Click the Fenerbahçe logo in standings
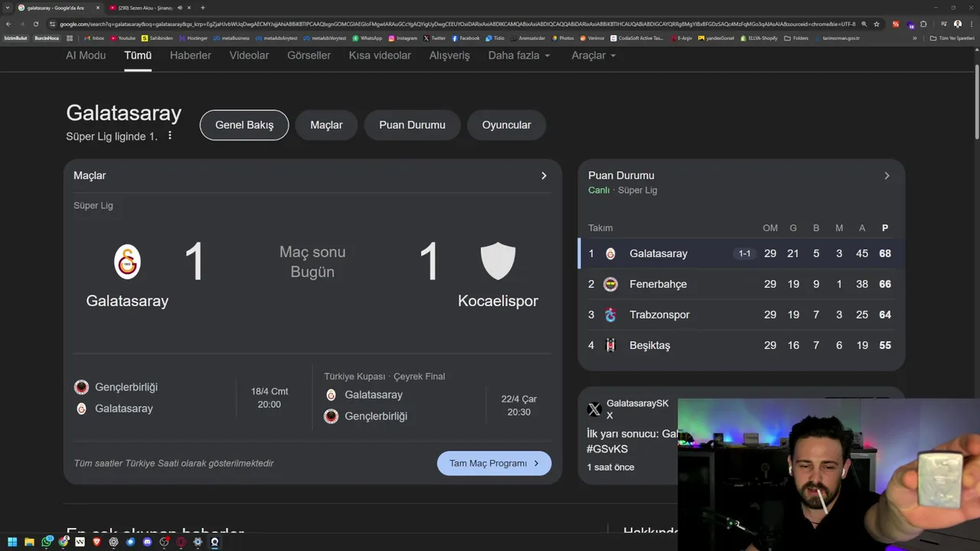The image size is (980, 551). tap(610, 284)
